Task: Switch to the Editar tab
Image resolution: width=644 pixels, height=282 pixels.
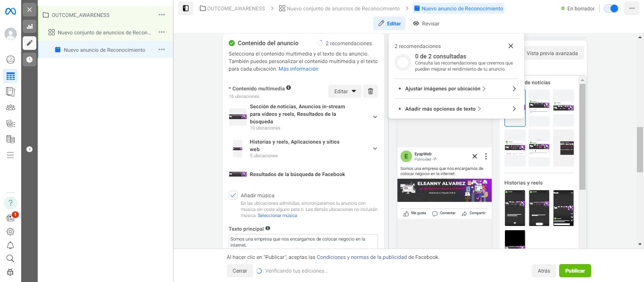Action: 389,24
